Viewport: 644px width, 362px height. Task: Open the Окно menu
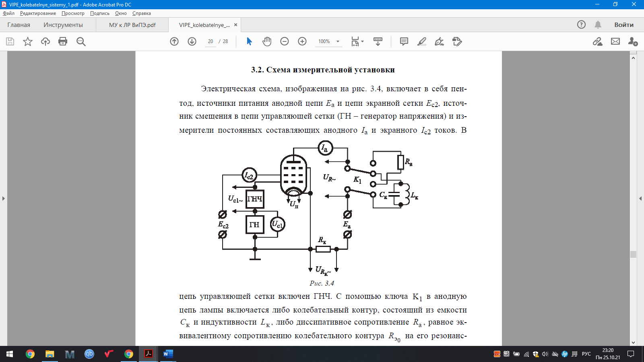tap(121, 13)
